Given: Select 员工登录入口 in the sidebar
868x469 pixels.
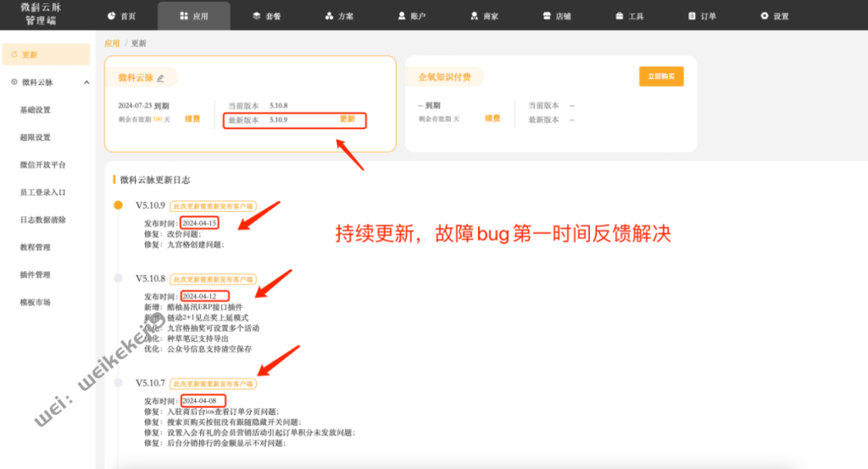Looking at the screenshot, I should pyautogui.click(x=42, y=193).
